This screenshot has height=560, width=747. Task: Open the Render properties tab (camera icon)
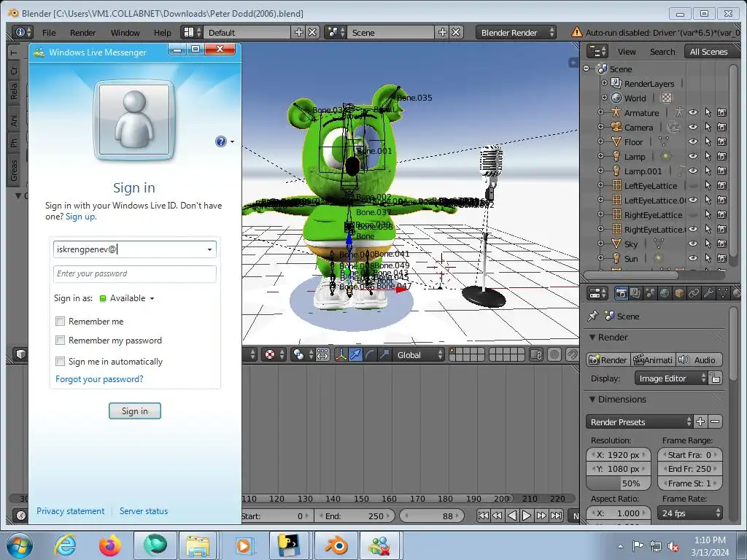tap(621, 293)
